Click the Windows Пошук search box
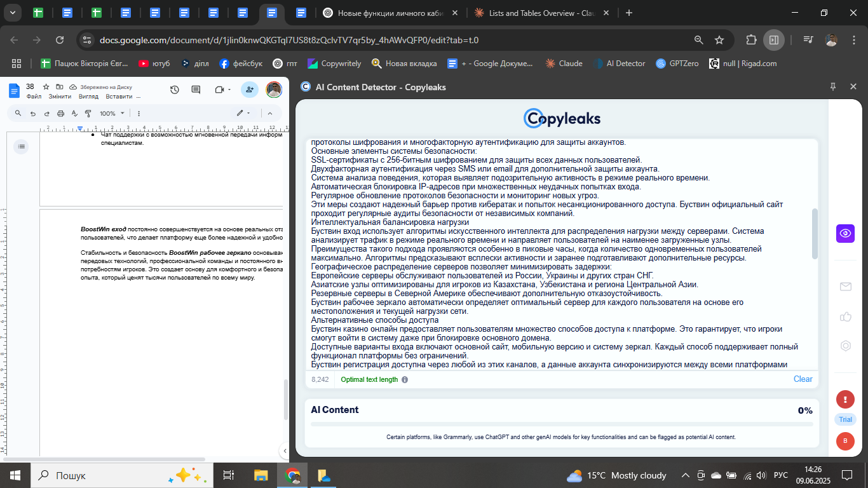The image size is (868, 488). click(121, 475)
